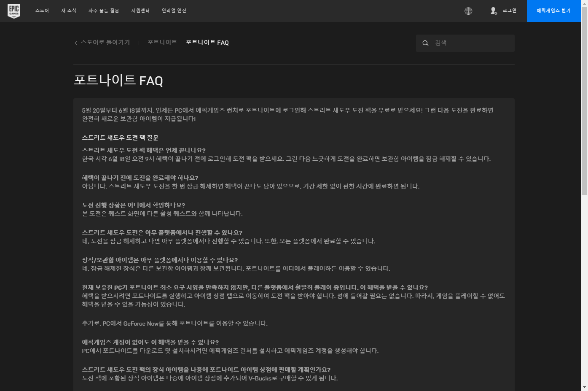Click the 포트나이트 FAQ breadcrumb
This screenshot has width=588, height=391.
[207, 43]
